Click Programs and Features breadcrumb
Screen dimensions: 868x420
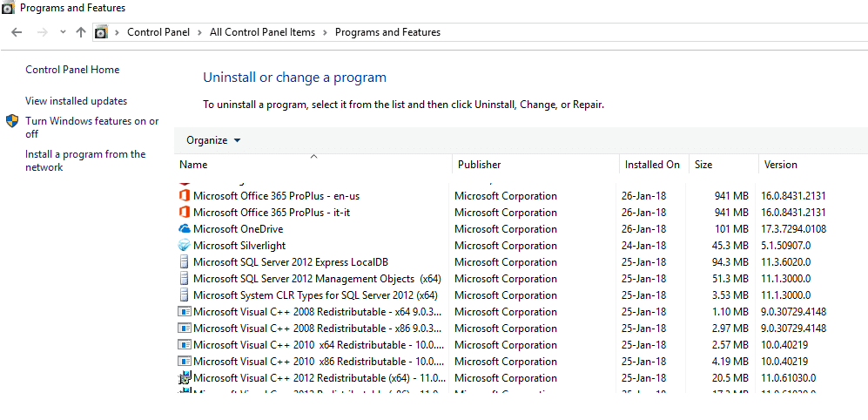pyautogui.click(x=388, y=32)
